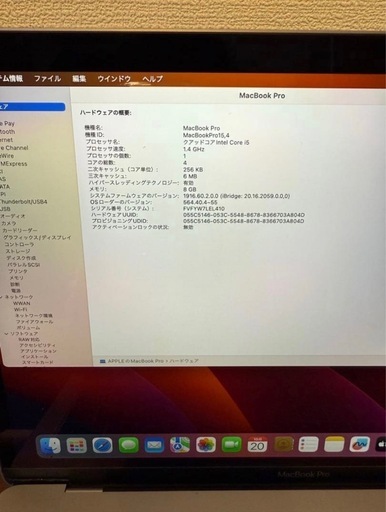Select RAW対応 under ソフトウェア
Viewport: 386px width, 512px height.
29,339
